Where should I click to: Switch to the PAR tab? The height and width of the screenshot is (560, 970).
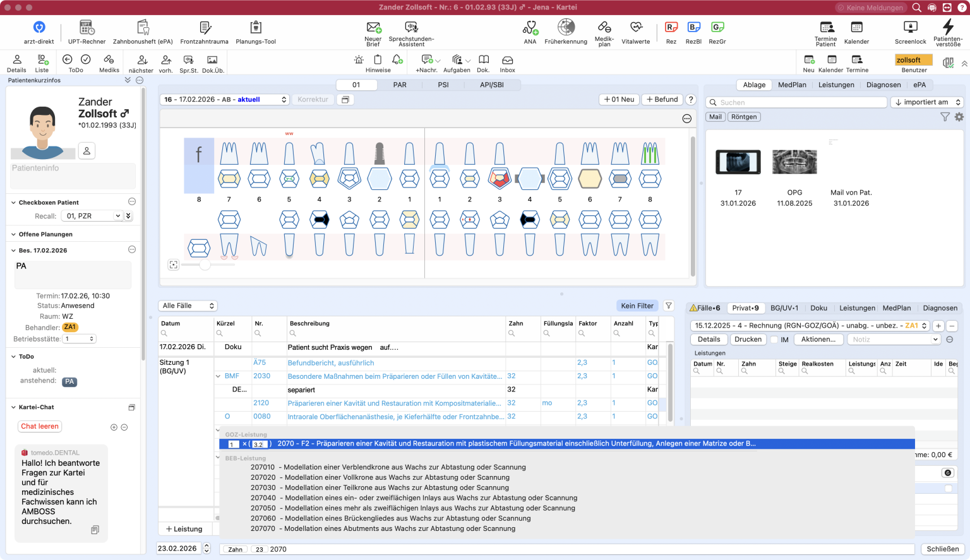(x=400, y=85)
